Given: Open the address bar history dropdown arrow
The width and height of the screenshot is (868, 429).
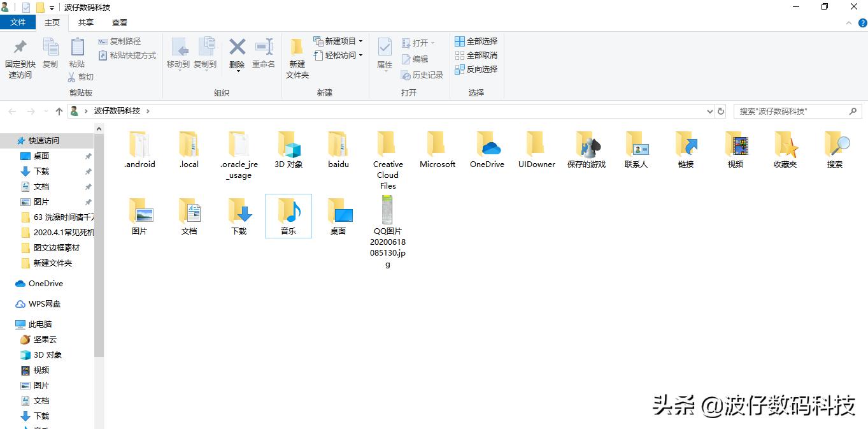Looking at the screenshot, I should pos(709,111).
